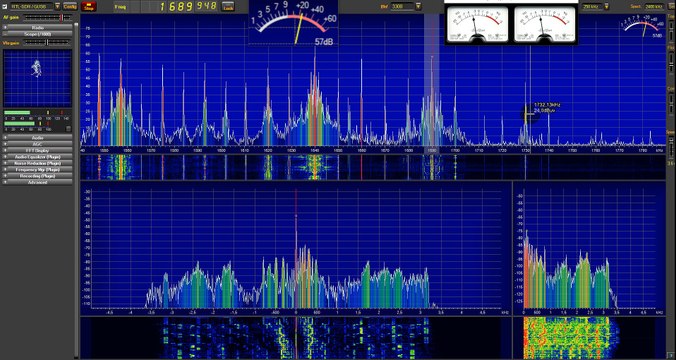
Task: Click the red center carrier line in IF spectrum
Action: [296, 248]
